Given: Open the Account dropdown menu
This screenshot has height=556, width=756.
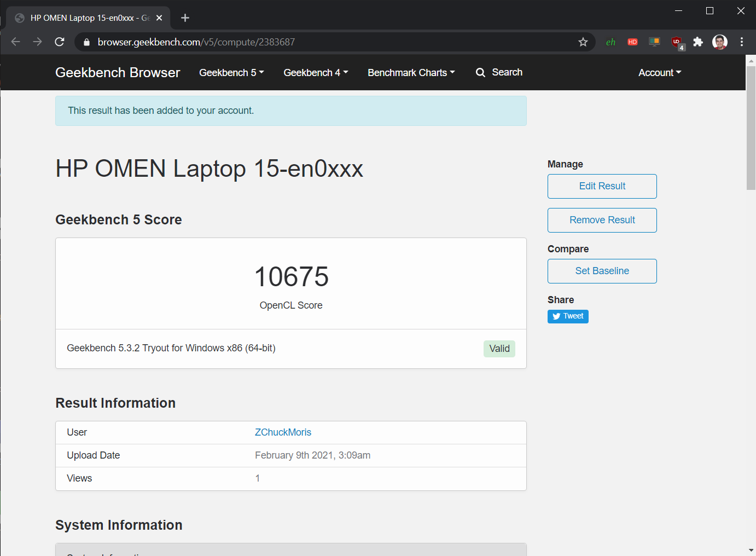Looking at the screenshot, I should (x=660, y=73).
